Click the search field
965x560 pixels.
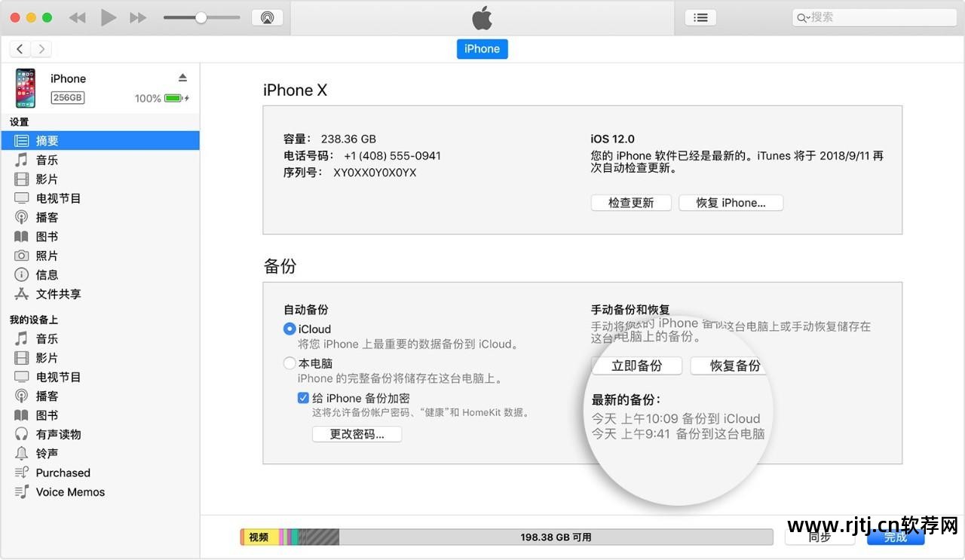point(874,17)
